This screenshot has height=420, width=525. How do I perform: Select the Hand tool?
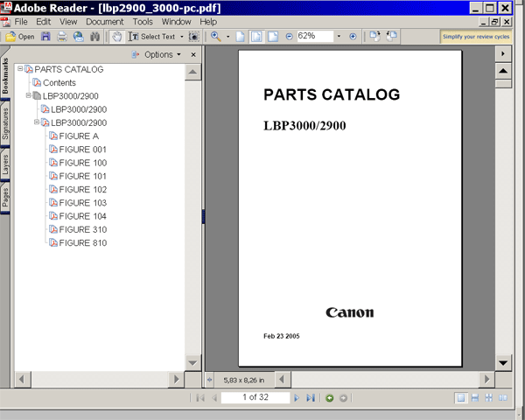point(116,36)
